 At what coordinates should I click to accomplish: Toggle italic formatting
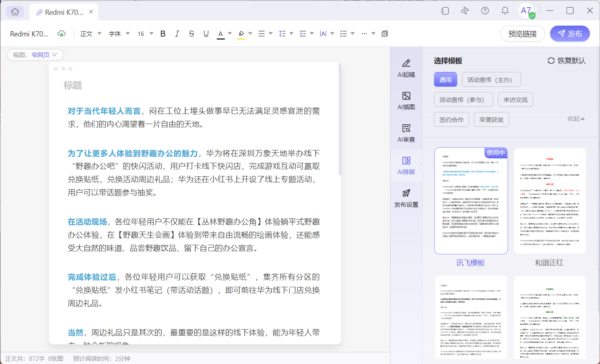177,34
